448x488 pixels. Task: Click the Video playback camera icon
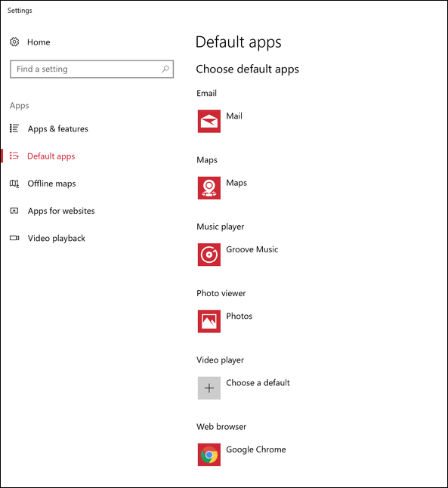[x=14, y=238]
